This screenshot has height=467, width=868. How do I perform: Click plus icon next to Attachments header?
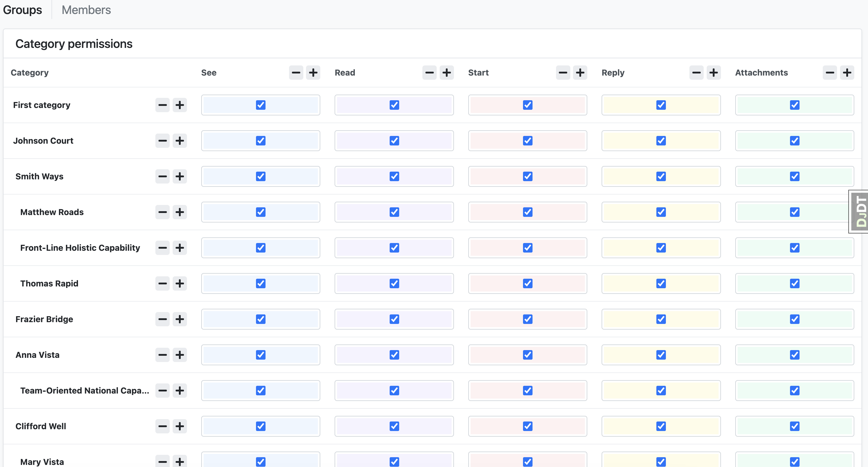coord(847,73)
